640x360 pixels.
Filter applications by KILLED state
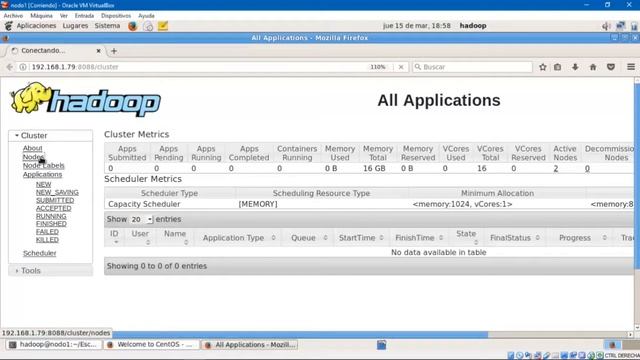coord(47,240)
